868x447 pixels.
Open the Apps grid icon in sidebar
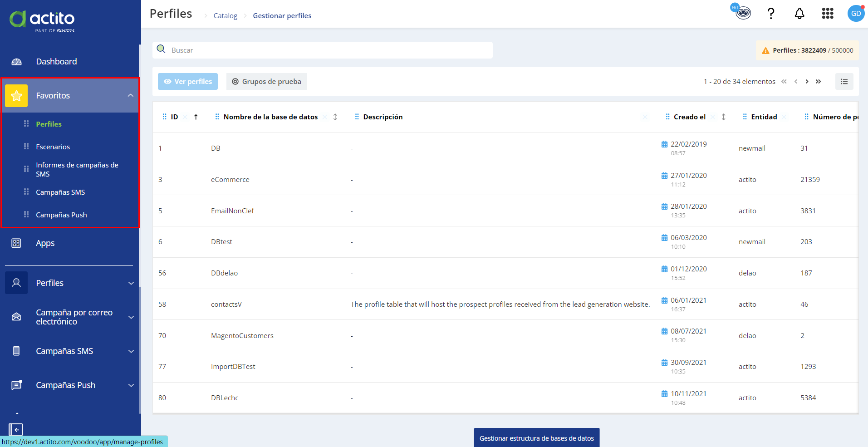16,243
